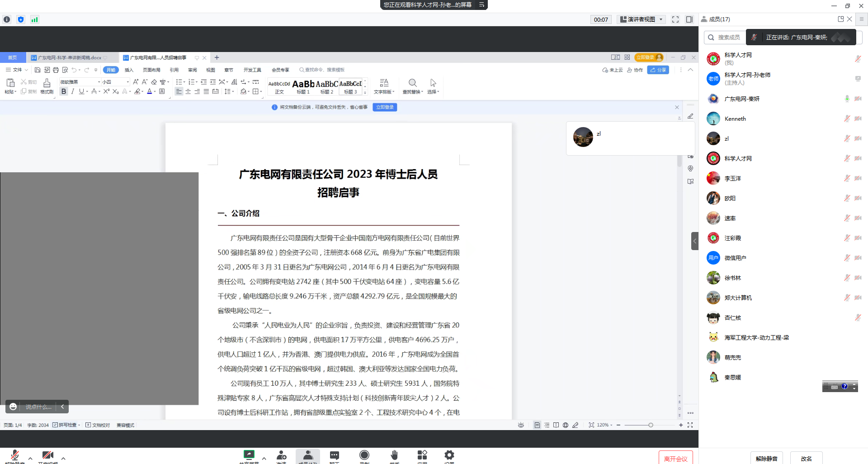Click the Format Painter 格式刷 icon

pyautogui.click(x=47, y=85)
